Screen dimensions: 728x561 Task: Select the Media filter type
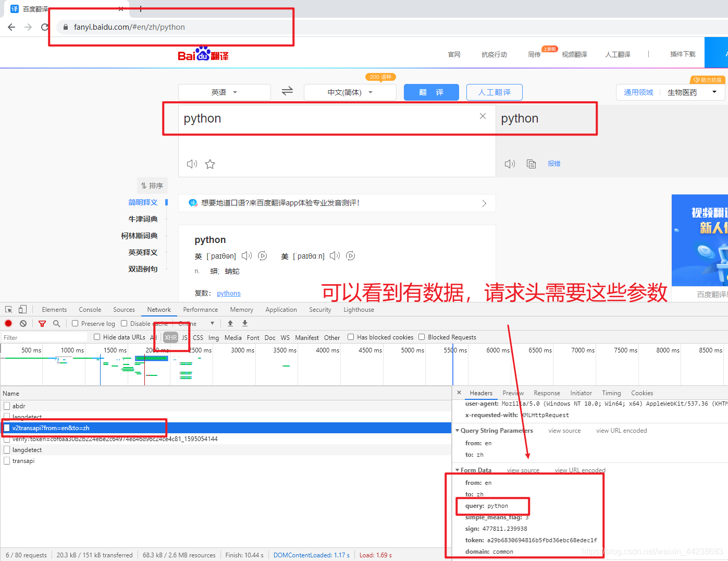coord(233,337)
